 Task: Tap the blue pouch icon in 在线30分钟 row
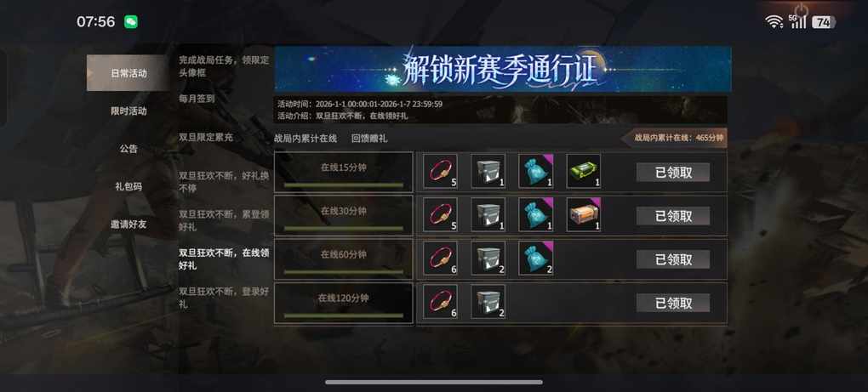536,214
